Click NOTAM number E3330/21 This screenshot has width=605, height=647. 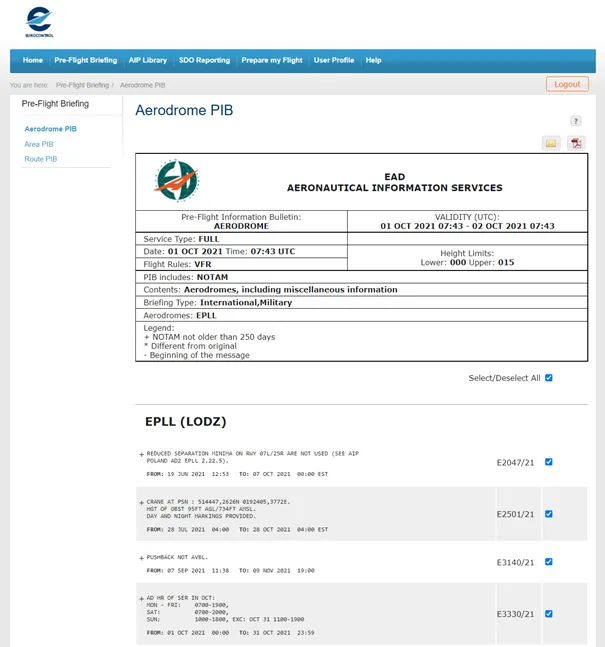click(515, 614)
